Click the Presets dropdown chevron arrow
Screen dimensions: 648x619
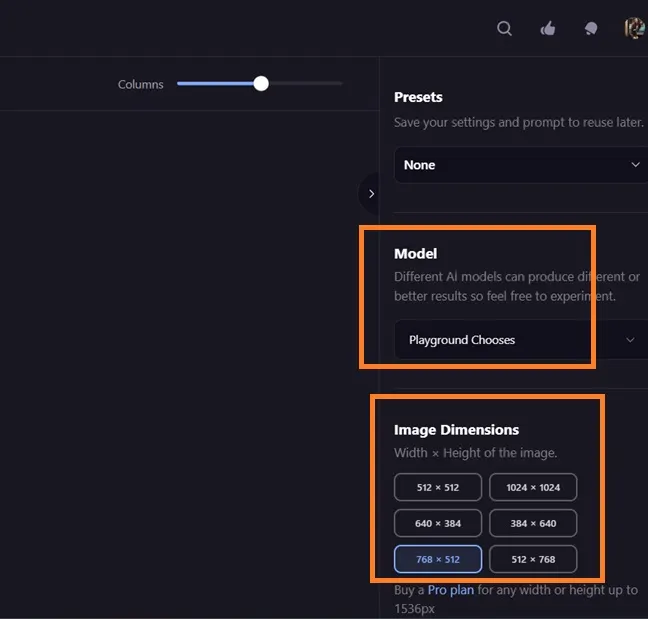pos(635,165)
